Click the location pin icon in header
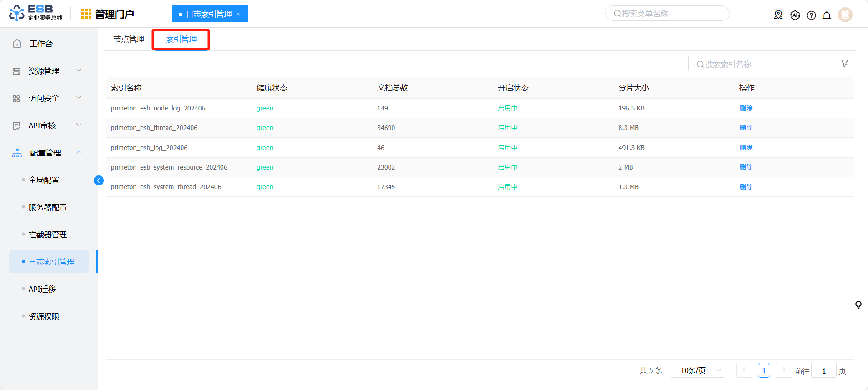 [x=778, y=15]
